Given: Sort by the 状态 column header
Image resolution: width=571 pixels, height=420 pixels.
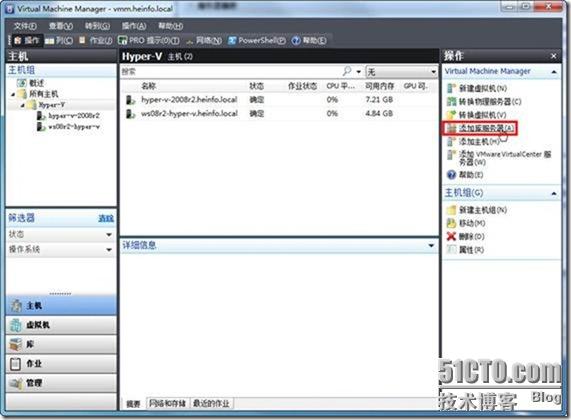Looking at the screenshot, I should click(x=257, y=86).
